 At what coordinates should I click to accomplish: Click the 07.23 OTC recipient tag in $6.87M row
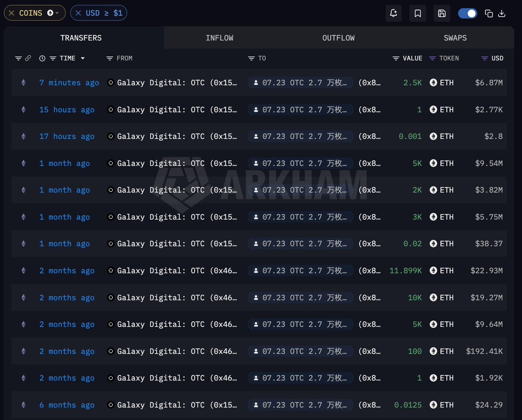pos(301,83)
